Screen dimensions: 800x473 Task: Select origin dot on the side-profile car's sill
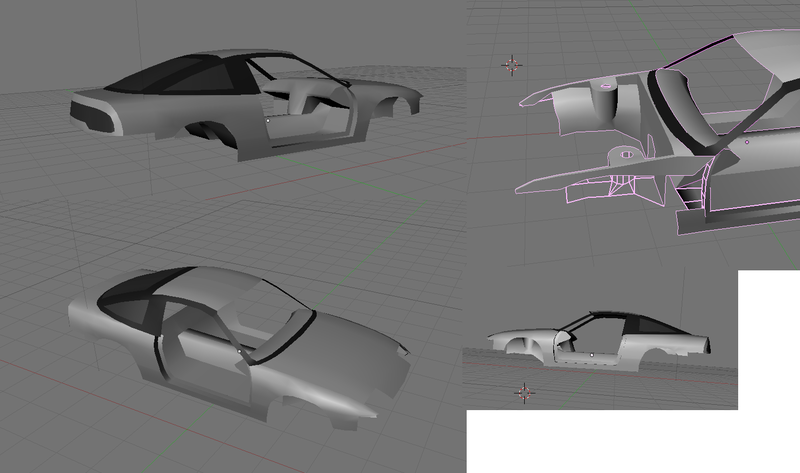click(x=592, y=354)
